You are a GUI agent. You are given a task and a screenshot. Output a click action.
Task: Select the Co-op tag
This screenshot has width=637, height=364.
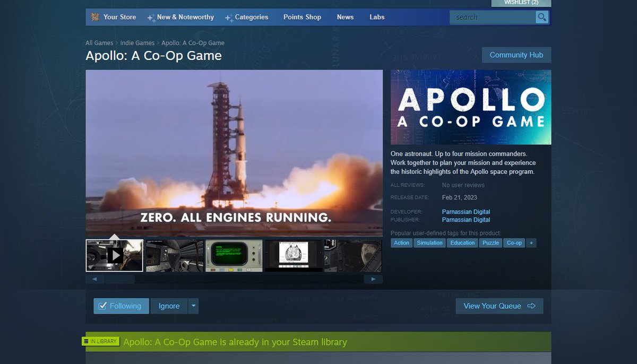coord(514,242)
